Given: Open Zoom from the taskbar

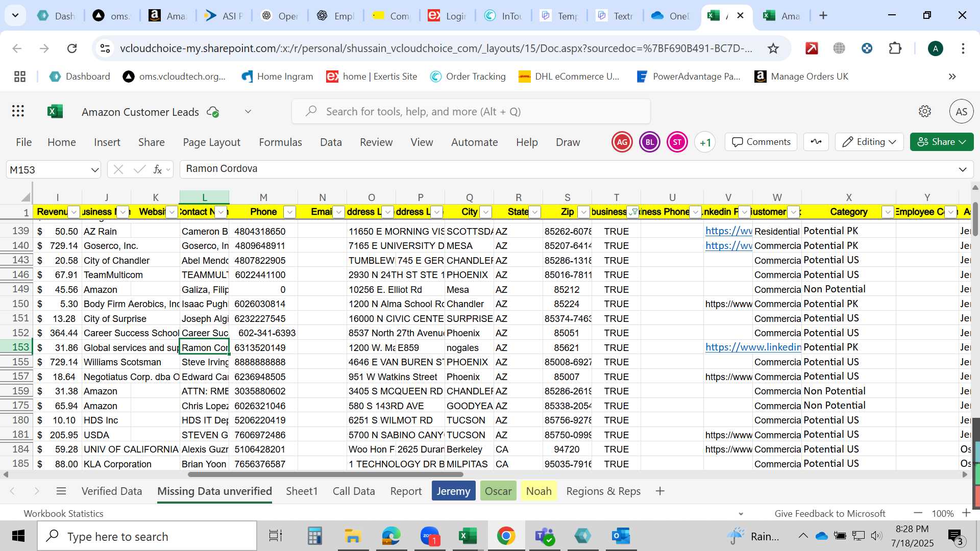Looking at the screenshot, I should [x=430, y=536].
